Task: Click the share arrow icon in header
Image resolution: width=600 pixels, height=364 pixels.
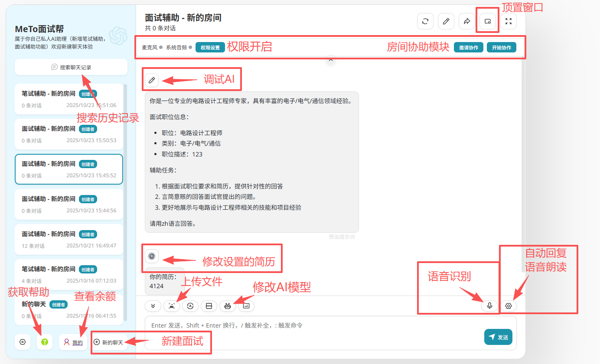Action: tap(467, 21)
